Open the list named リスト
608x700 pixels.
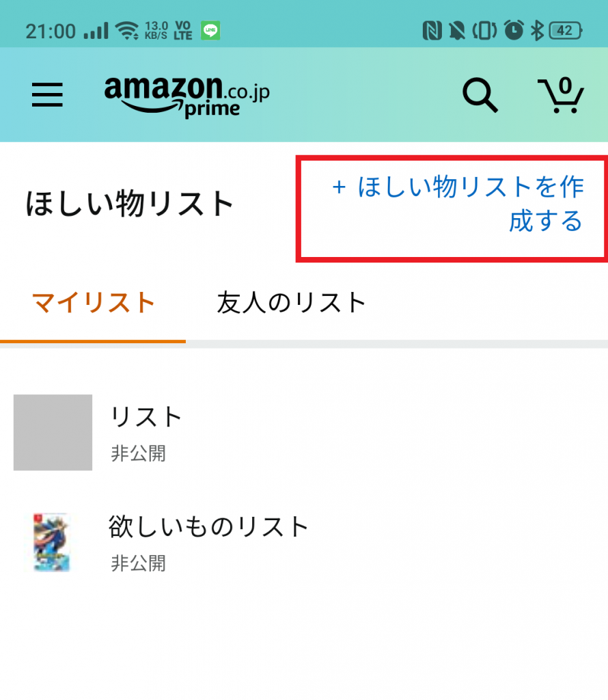pyautogui.click(x=147, y=416)
